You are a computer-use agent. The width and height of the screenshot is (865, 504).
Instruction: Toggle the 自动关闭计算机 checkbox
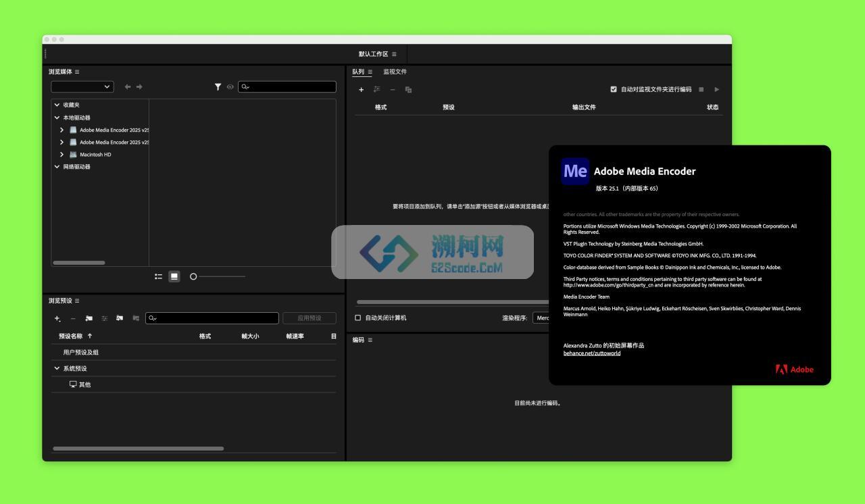[x=358, y=318]
